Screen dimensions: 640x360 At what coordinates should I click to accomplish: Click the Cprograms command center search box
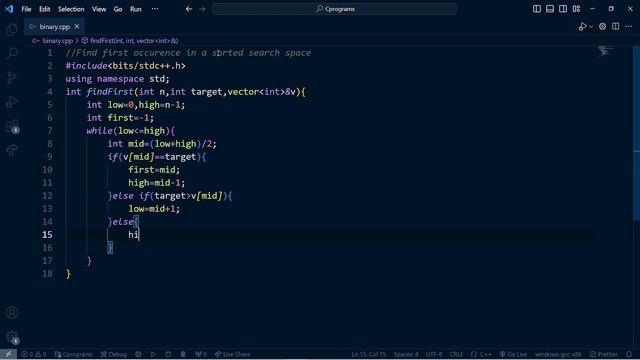[x=334, y=9]
